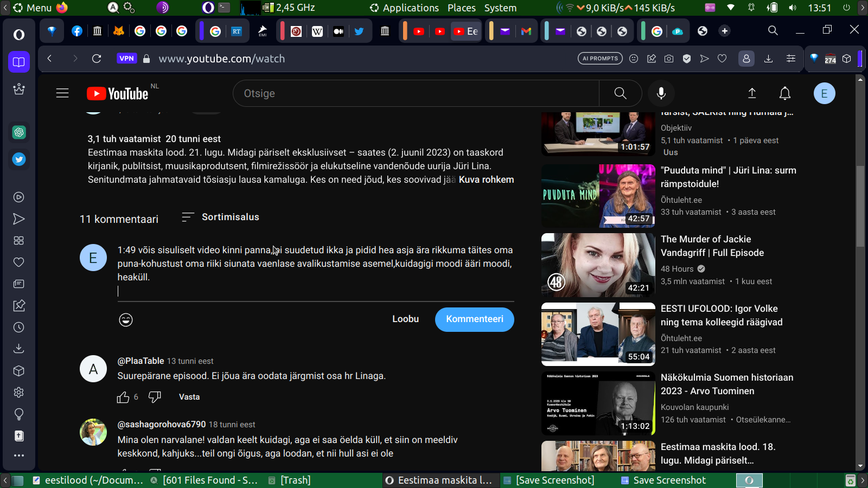
Task: Open the YouTube create upload icon
Action: click(752, 93)
